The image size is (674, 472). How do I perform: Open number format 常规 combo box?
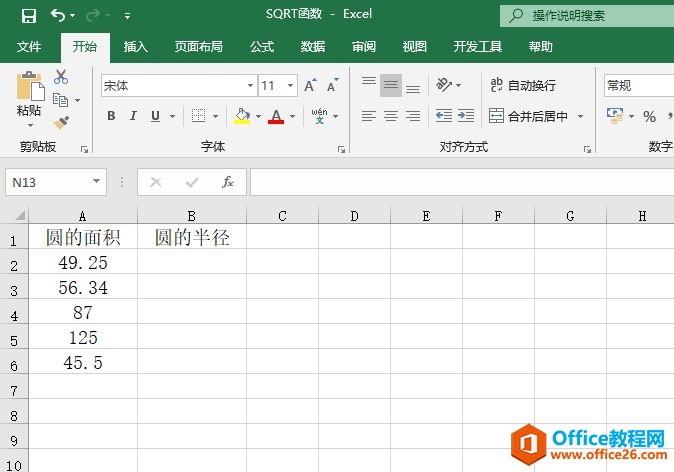(x=639, y=86)
